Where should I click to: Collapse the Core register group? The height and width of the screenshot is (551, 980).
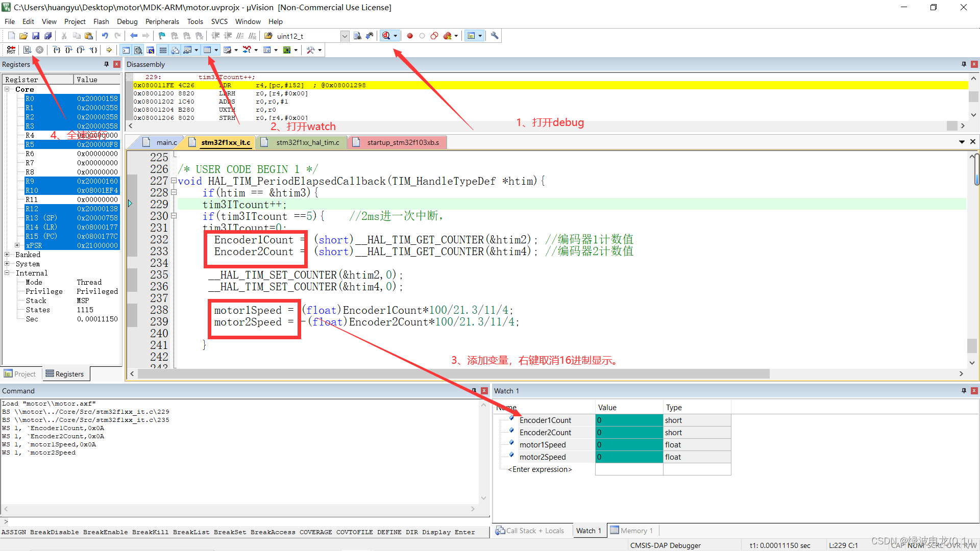[x=7, y=89]
